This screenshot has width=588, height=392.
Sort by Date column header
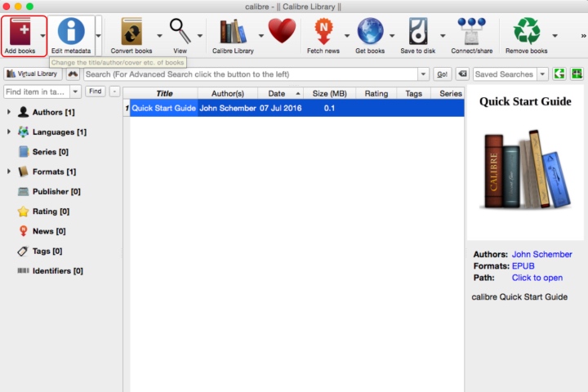[280, 93]
